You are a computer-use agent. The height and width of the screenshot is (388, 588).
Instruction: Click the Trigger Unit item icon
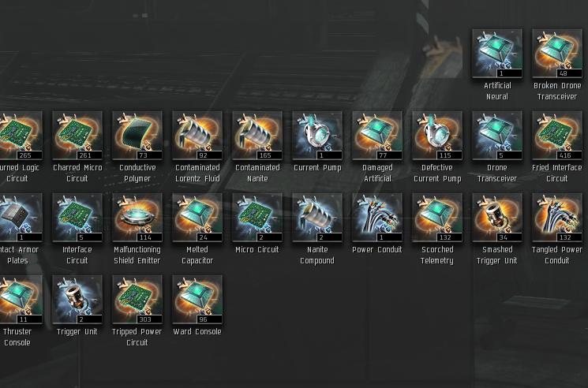77,299
